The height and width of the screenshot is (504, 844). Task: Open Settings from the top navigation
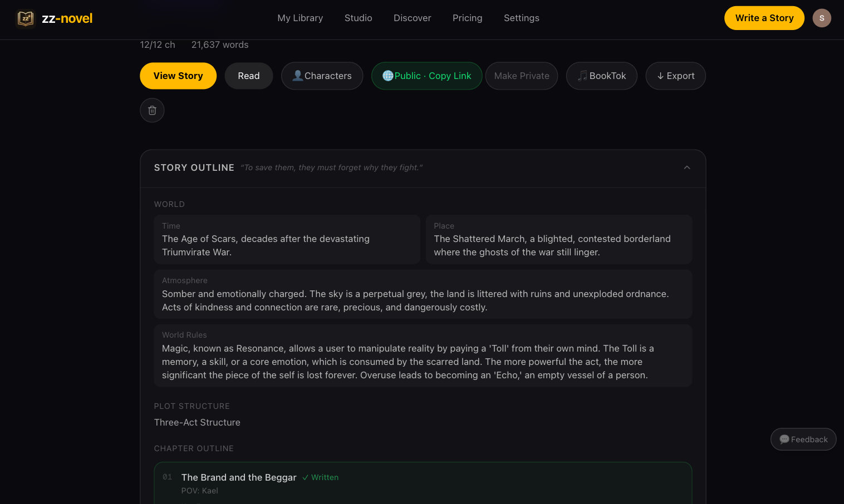(521, 18)
